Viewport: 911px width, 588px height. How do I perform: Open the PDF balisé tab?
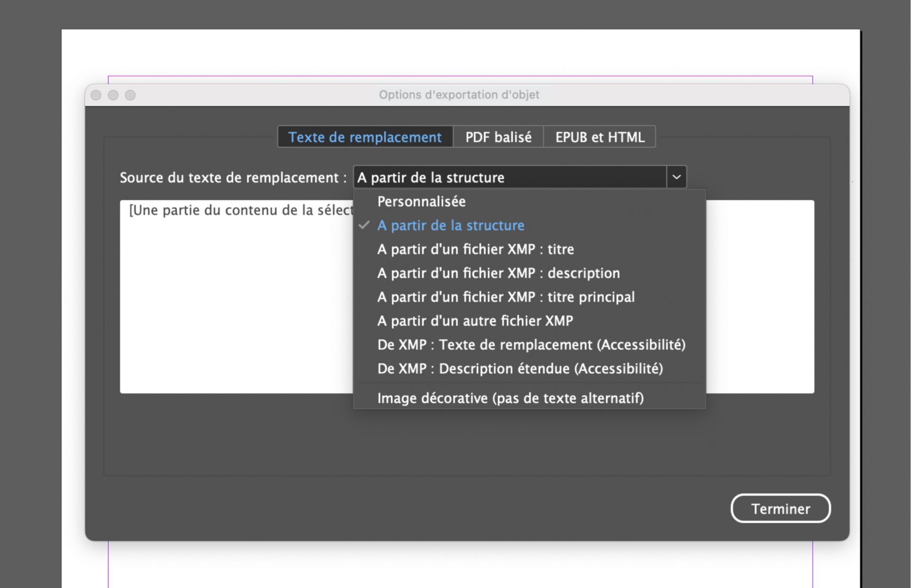click(x=498, y=137)
